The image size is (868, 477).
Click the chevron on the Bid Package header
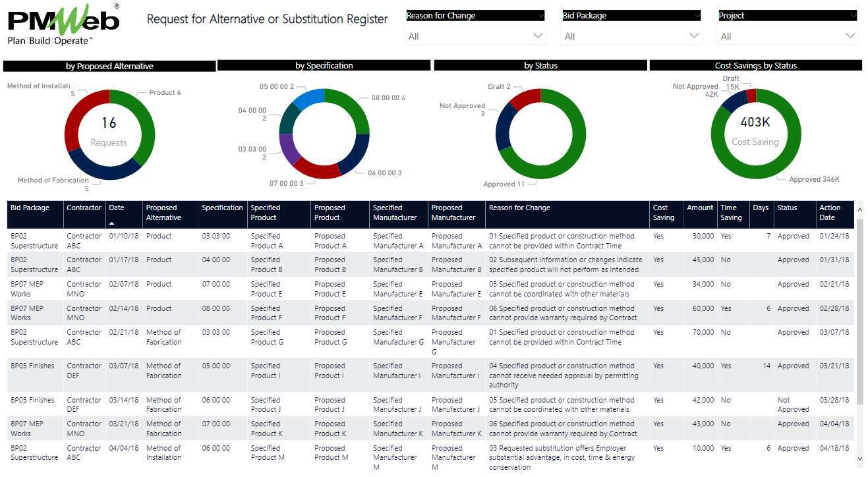pos(697,15)
